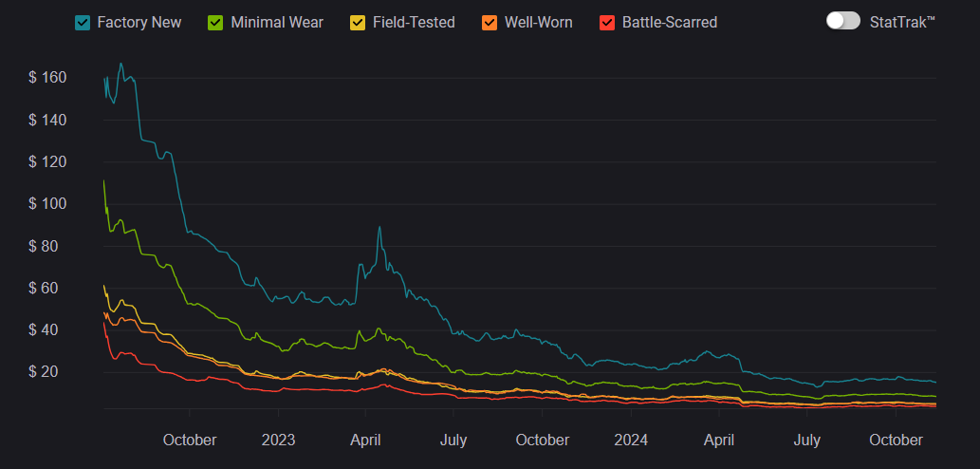Uncheck the Factory New checkbox

(x=83, y=22)
